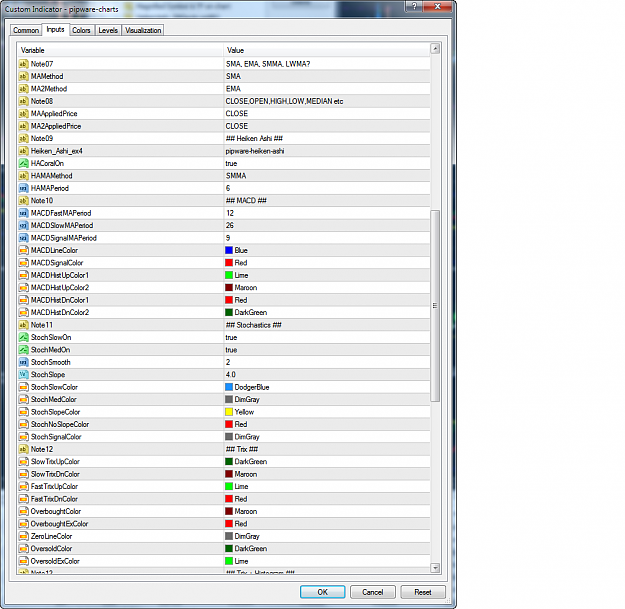Select the HAMAPeriod value 6
This screenshot has width=625, height=609.
coord(228,188)
